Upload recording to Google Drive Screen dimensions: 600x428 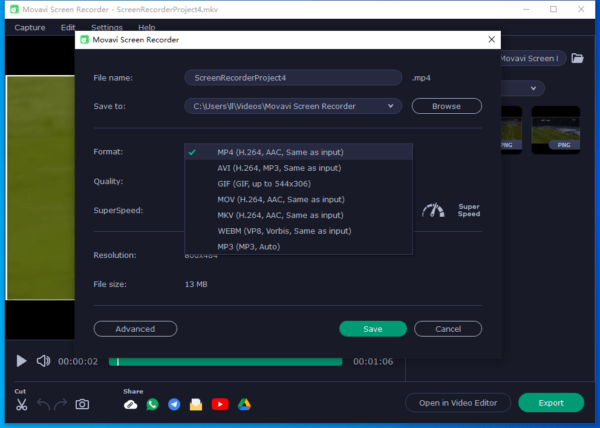click(x=244, y=404)
